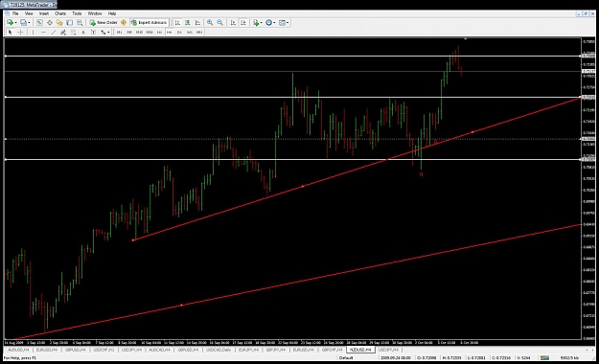Switch to the AUDCAD,H4 chart tab
This screenshot has height=364, width=599.
click(x=159, y=350)
